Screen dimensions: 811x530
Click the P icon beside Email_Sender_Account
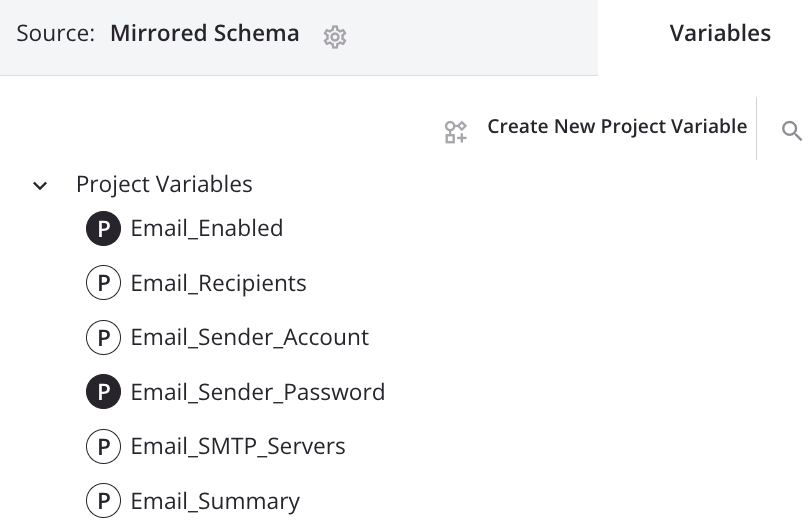point(103,338)
